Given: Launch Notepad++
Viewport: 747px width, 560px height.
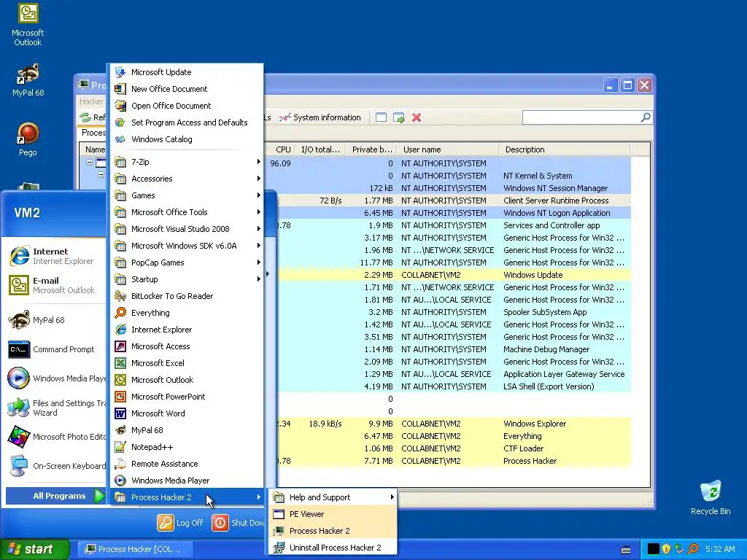Looking at the screenshot, I should 187,447.
